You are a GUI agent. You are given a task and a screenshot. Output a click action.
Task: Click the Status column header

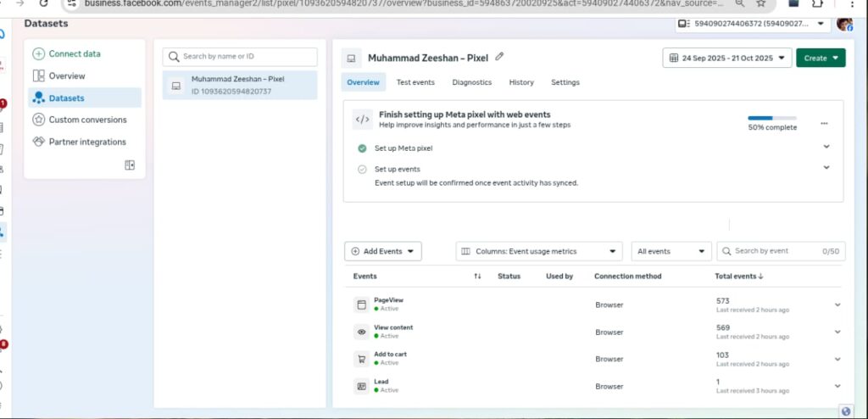[509, 276]
